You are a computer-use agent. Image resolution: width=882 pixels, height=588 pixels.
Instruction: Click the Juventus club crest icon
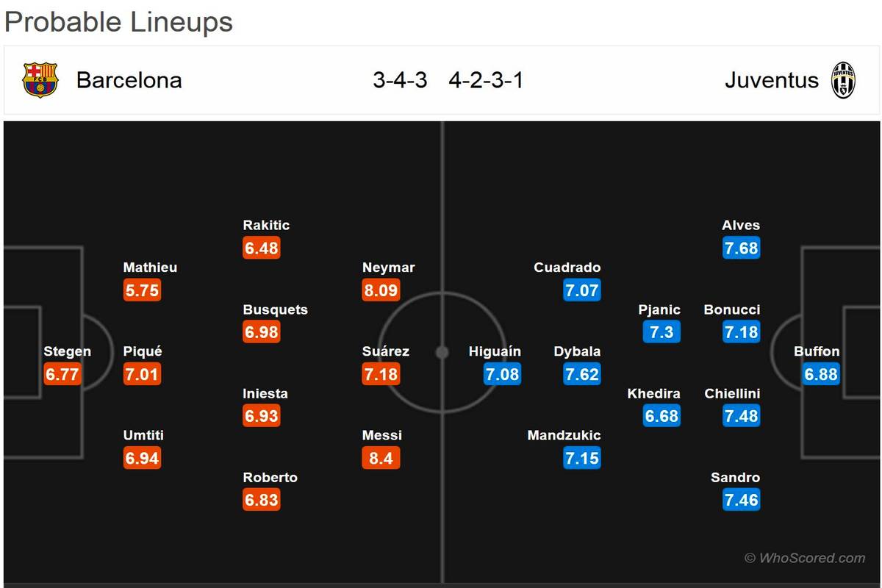[843, 80]
